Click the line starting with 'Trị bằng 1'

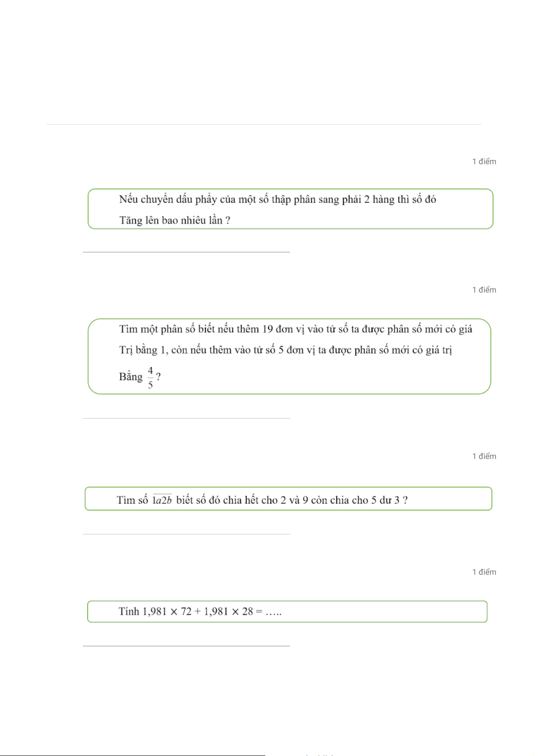(x=286, y=350)
